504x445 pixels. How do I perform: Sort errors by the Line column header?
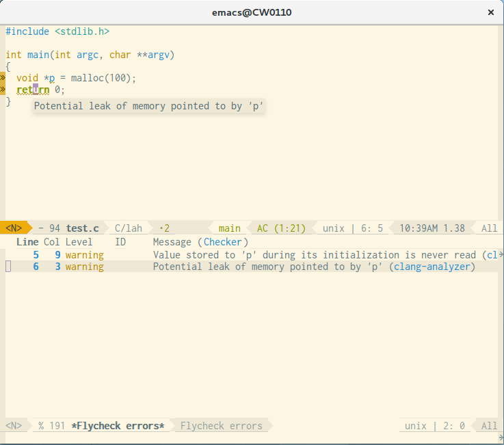click(27, 242)
